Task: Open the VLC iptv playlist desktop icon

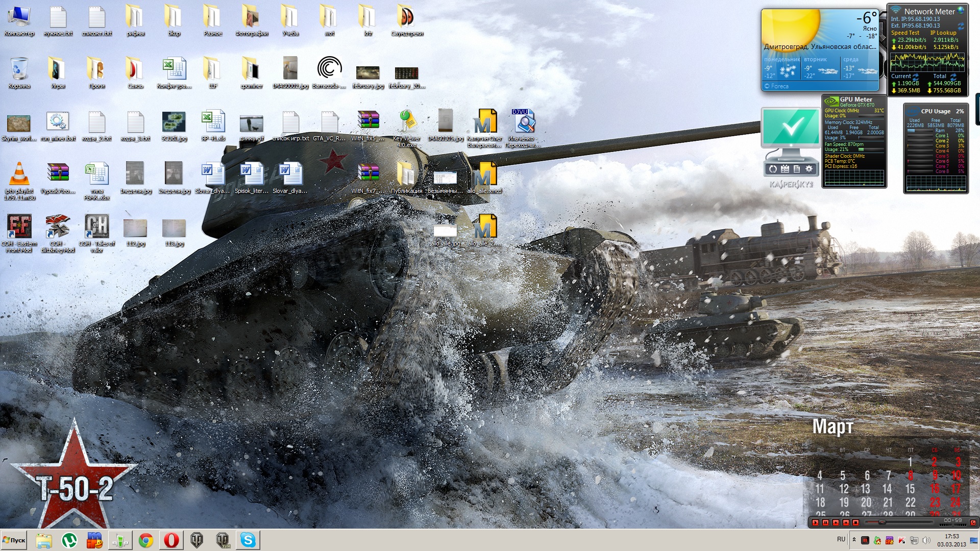Action: pos(19,174)
